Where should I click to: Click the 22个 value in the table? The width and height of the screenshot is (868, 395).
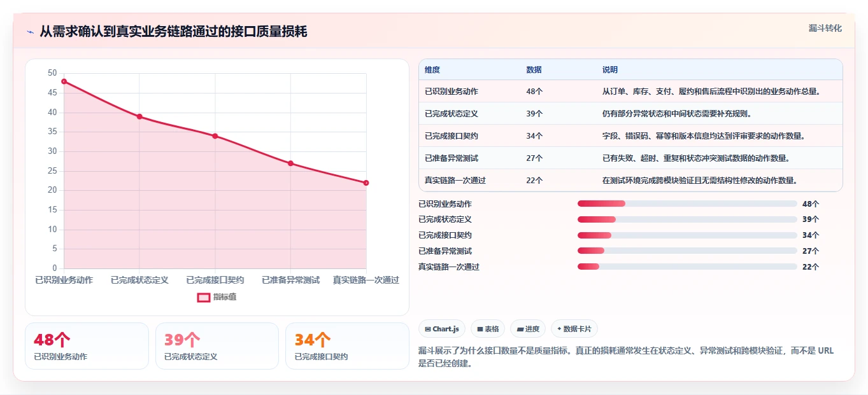[x=535, y=181]
